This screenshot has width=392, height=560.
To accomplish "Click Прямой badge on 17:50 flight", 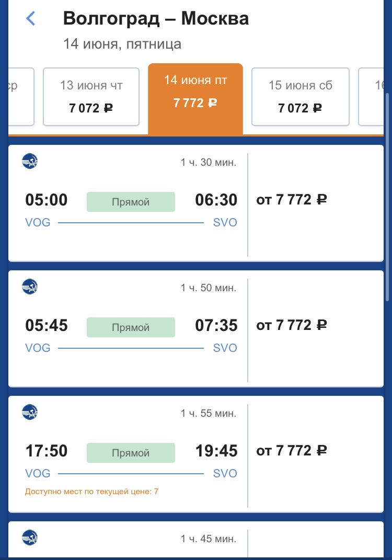I will pyautogui.click(x=131, y=453).
